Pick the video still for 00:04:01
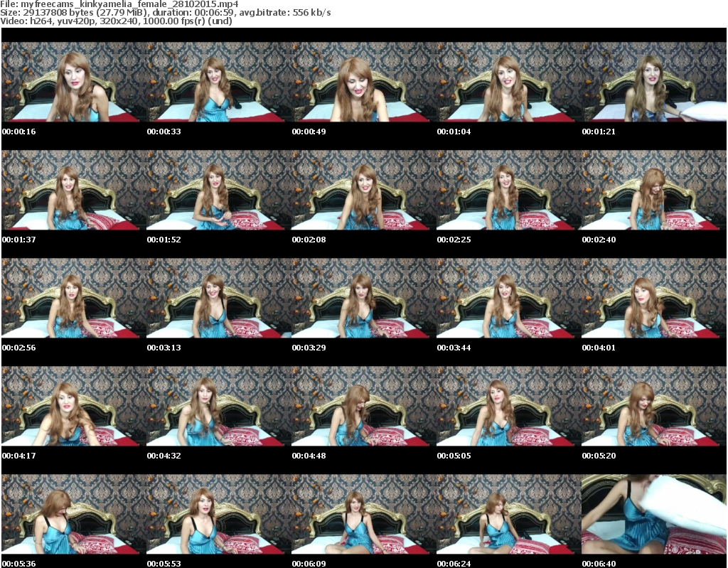The image size is (728, 568). tap(654, 298)
